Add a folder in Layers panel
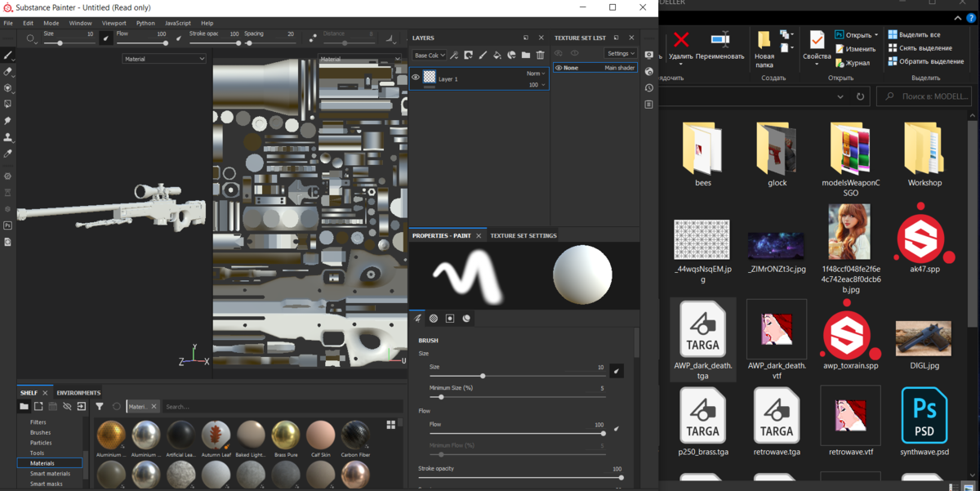The height and width of the screenshot is (491, 980). click(x=526, y=56)
